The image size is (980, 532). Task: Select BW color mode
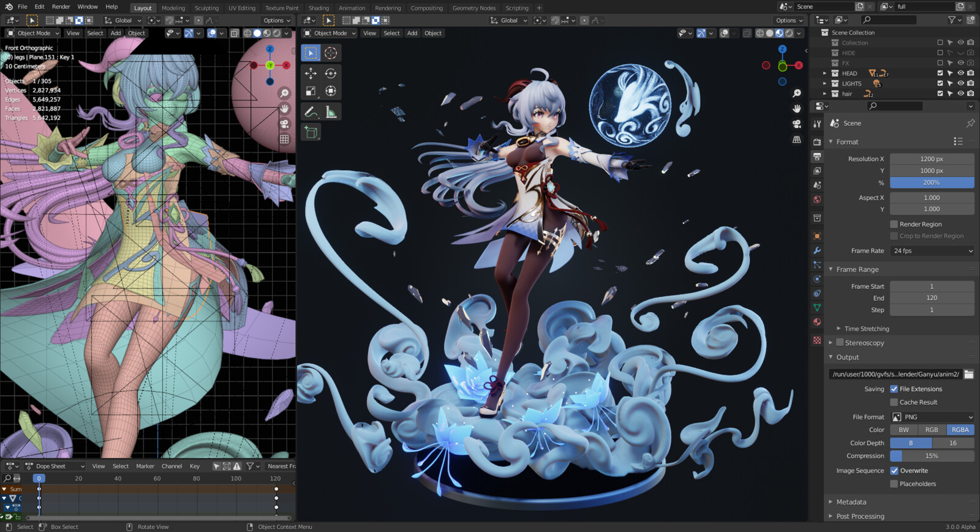[904, 430]
